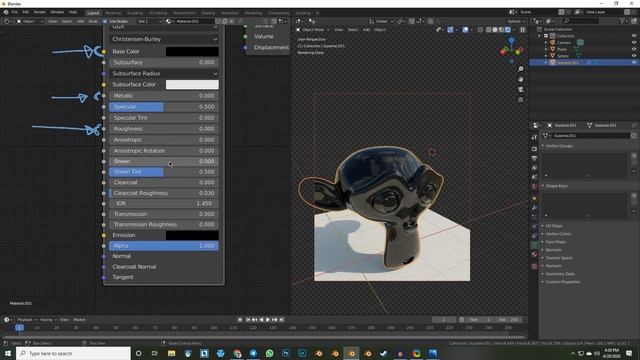Expand the UV Maps panel

pyautogui.click(x=554, y=226)
